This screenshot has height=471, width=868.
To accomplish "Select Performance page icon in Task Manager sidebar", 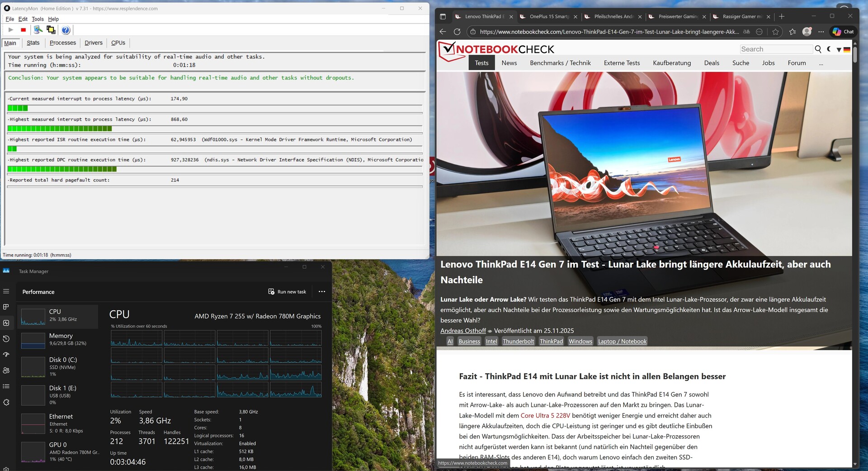I will (x=6, y=323).
